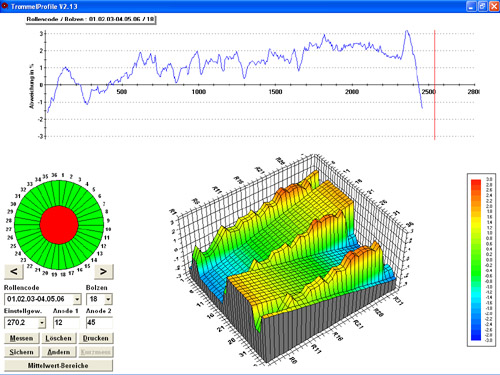Click the Rollencode / Bolzen header label
The height and width of the screenshot is (375, 500).
click(x=90, y=19)
